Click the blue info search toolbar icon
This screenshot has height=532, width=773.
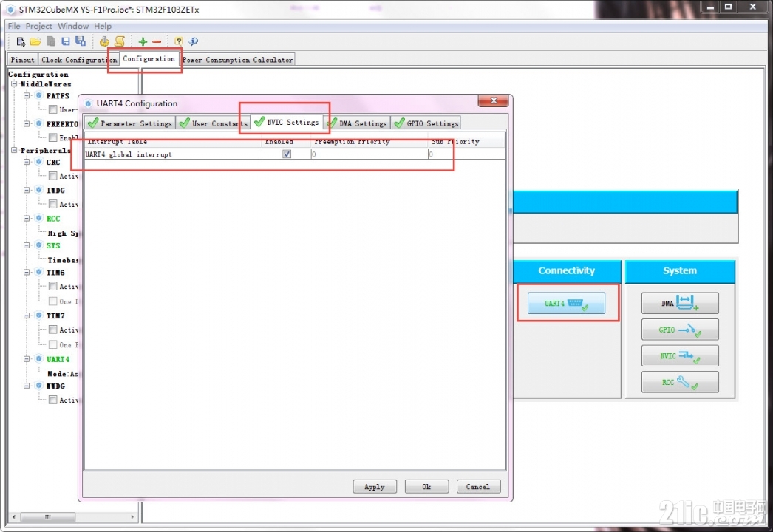(x=194, y=41)
